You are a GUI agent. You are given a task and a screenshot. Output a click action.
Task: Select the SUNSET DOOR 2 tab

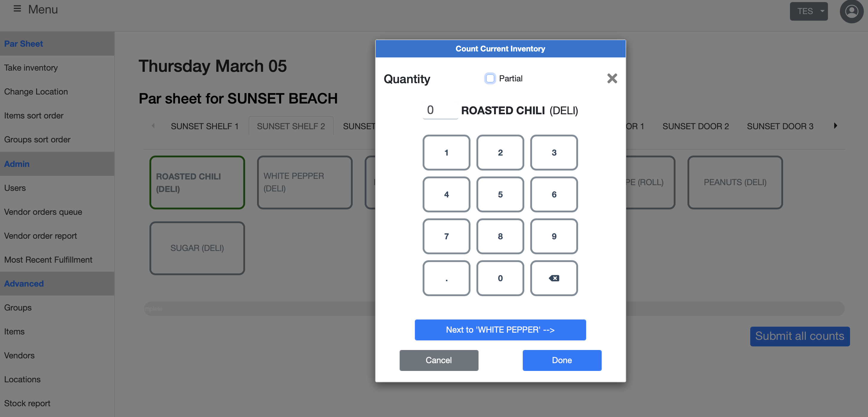point(696,126)
